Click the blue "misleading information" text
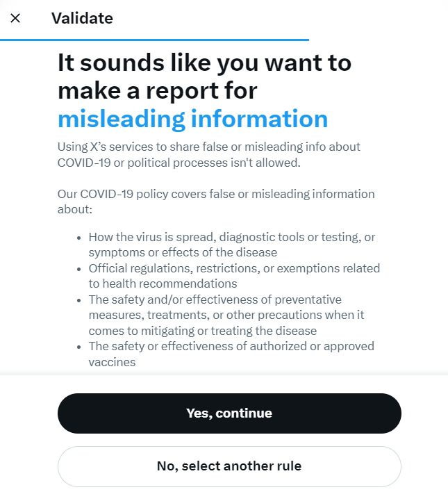Viewport: 448px width, 501px height. 192,119
